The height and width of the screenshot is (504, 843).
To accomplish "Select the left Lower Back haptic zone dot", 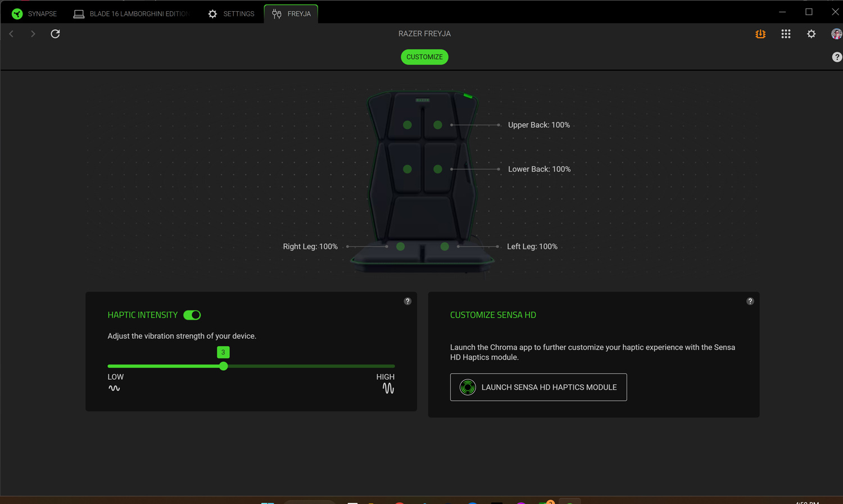I will point(407,169).
